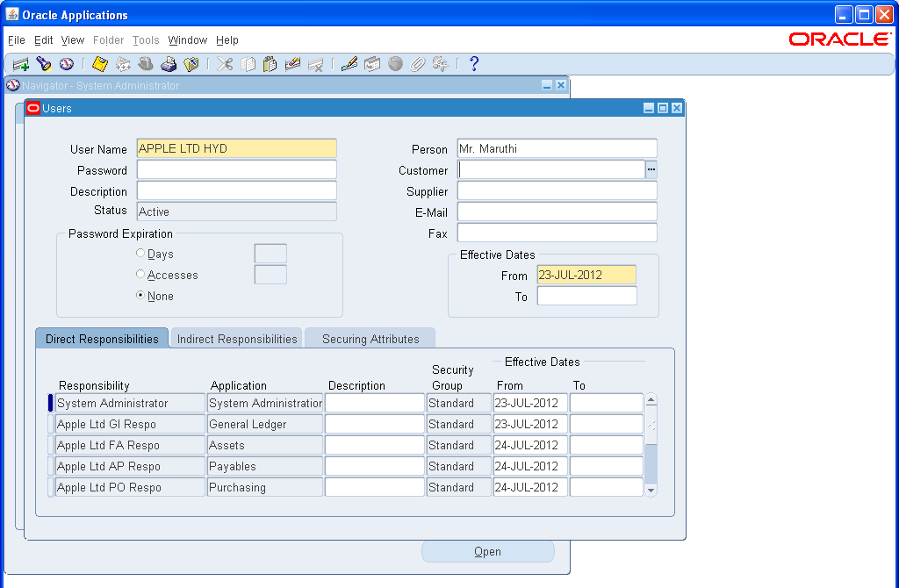Image resolution: width=899 pixels, height=588 pixels.
Task: Click the Apple Ltd GL Respo responsibility row
Action: point(130,424)
